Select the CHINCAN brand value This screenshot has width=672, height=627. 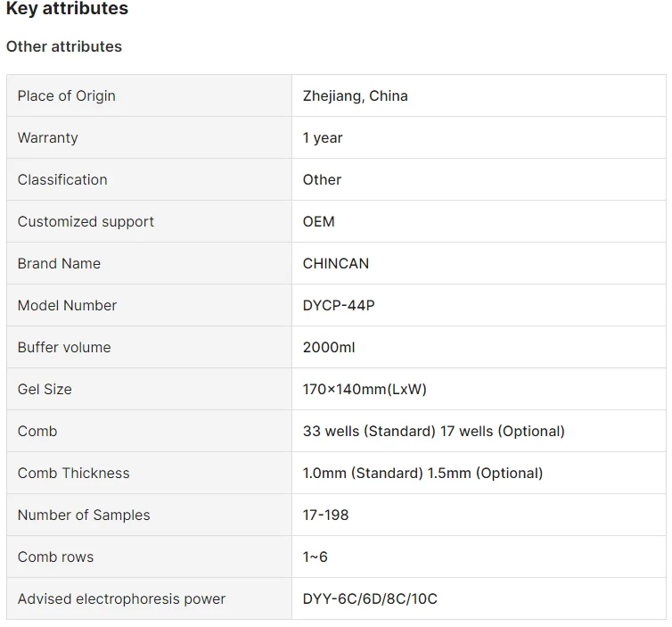point(336,263)
